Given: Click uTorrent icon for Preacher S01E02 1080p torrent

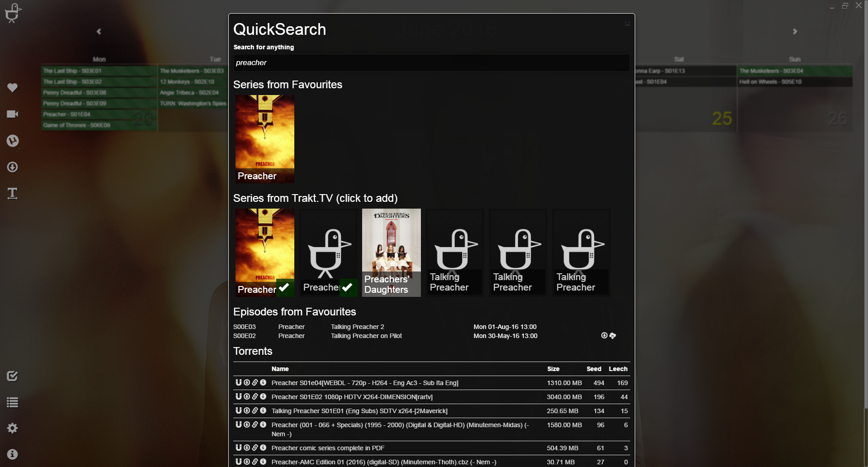Looking at the screenshot, I should tap(239, 396).
